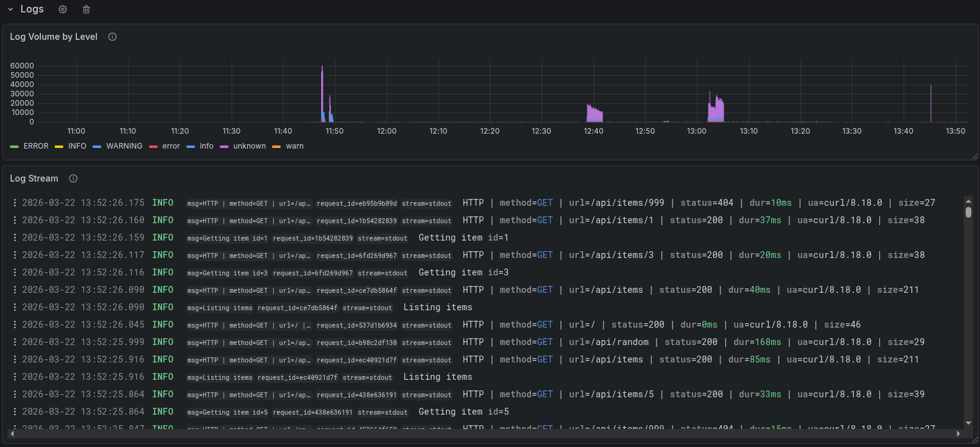The image size is (980, 447).
Task: Click the red color swatch for lowercase error
Action: coord(153,147)
